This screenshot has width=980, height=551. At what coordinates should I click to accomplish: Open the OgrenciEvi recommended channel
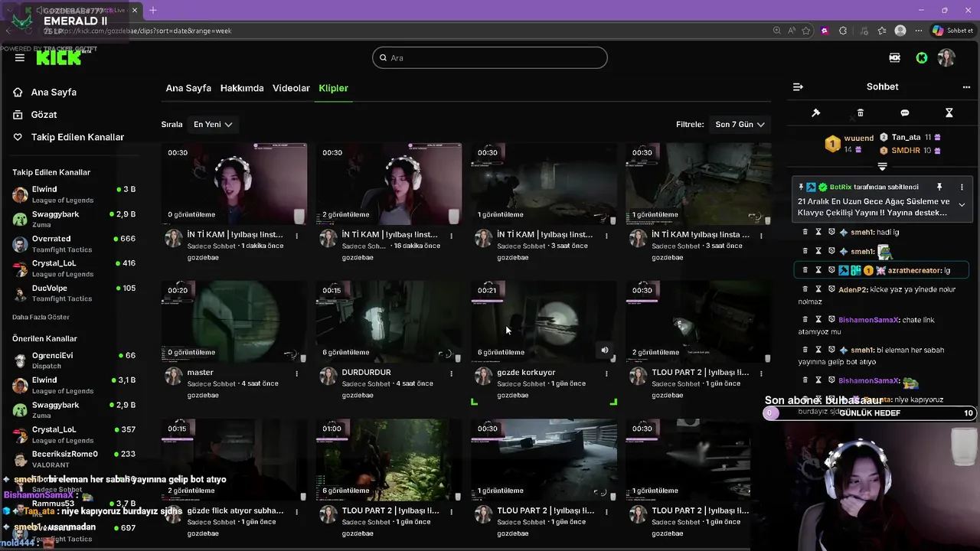pos(73,360)
